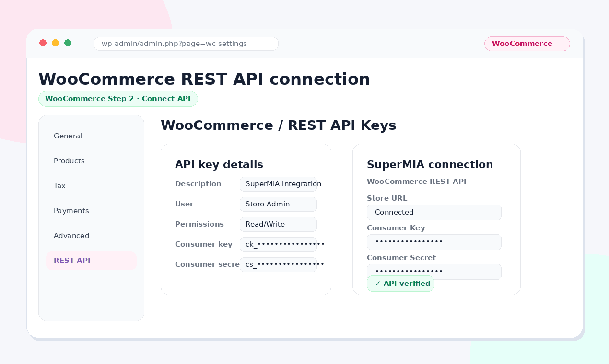Click the WooCommerce / REST API Keys heading
Screen dimensions: 609x364
pos(278,125)
